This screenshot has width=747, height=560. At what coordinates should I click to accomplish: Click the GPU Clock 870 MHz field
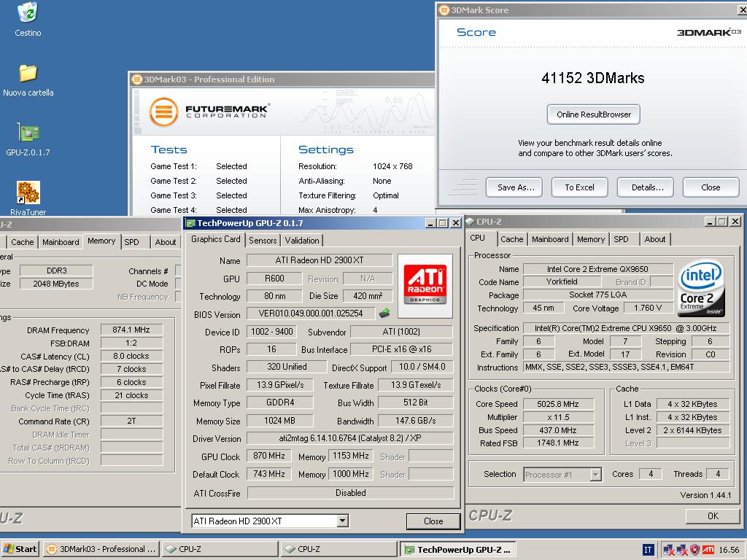pos(268,456)
